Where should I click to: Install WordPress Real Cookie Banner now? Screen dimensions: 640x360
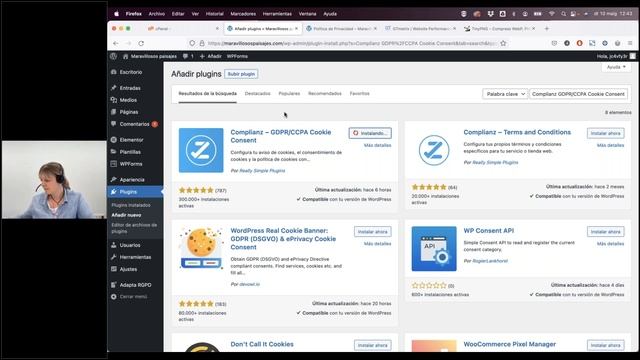click(373, 232)
